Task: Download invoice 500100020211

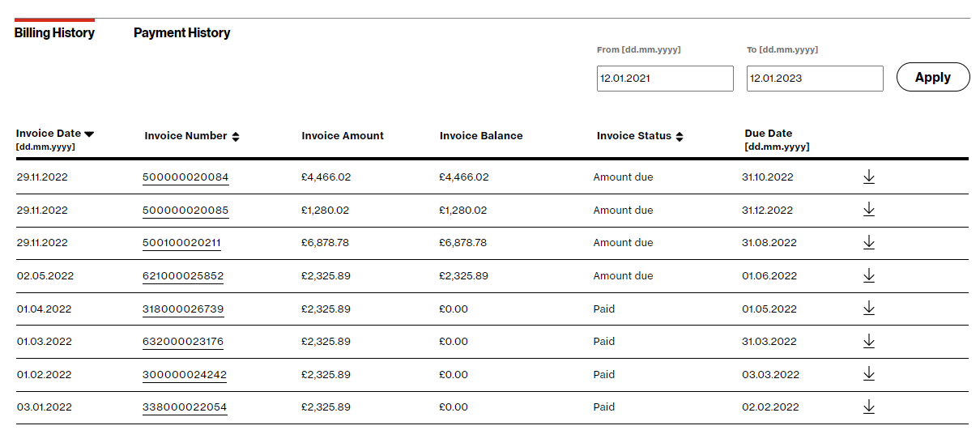Action: click(x=869, y=242)
